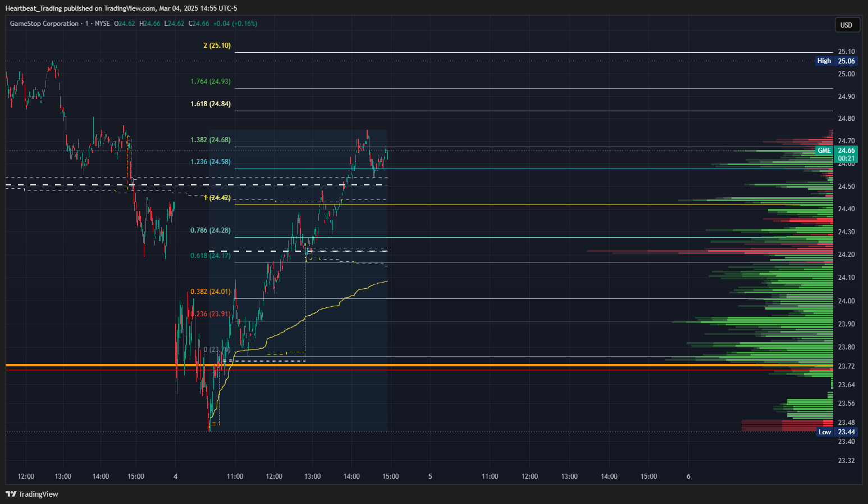Click the 23.80 price axis label
The image size is (868, 504).
click(x=846, y=347)
